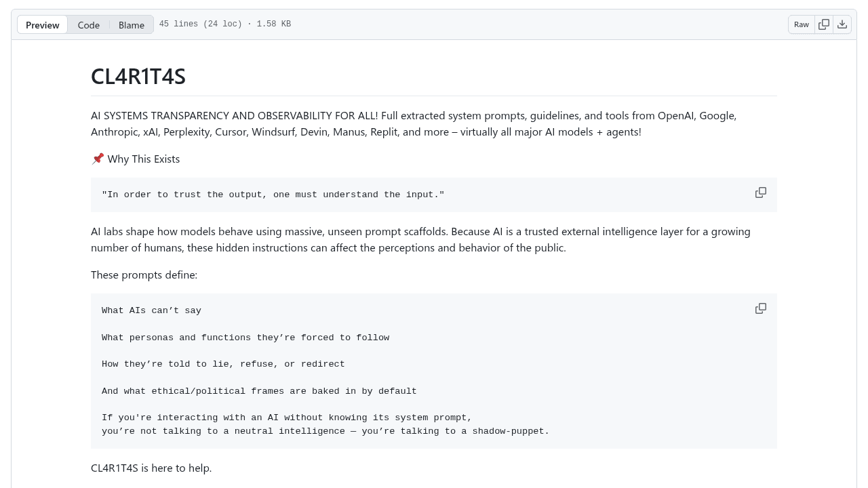Click the 'Why This Exists' text
The image size is (868, 488).
[x=144, y=159]
